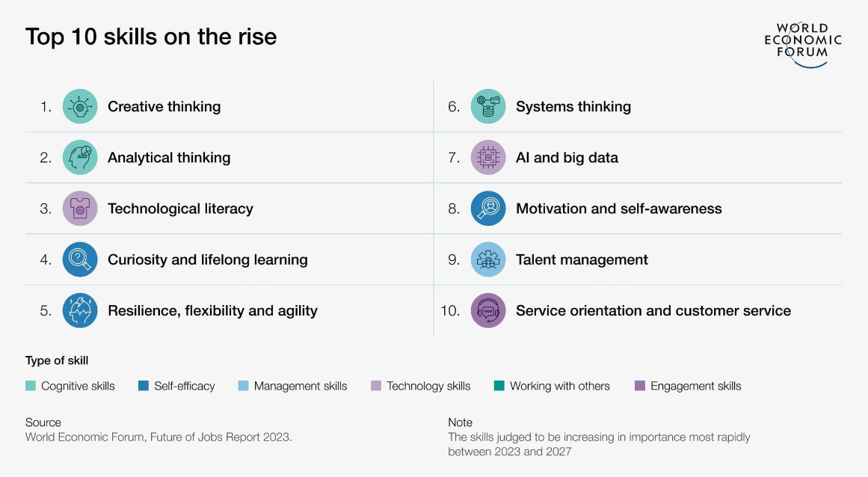Select the Service orientation headset icon

pos(488,310)
